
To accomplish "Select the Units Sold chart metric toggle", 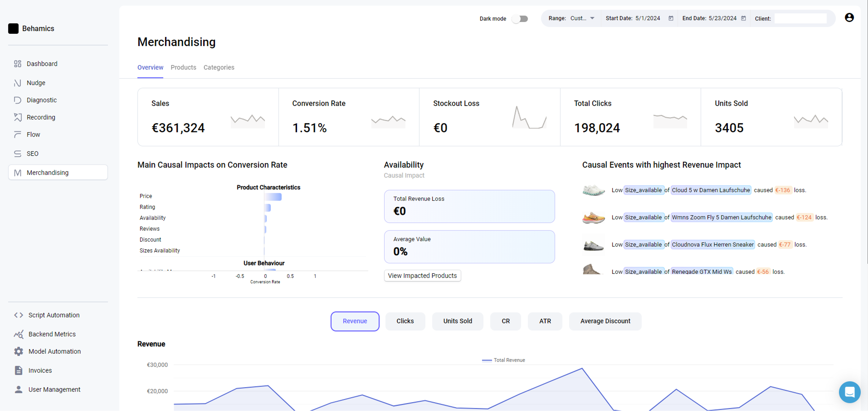I will tap(457, 321).
